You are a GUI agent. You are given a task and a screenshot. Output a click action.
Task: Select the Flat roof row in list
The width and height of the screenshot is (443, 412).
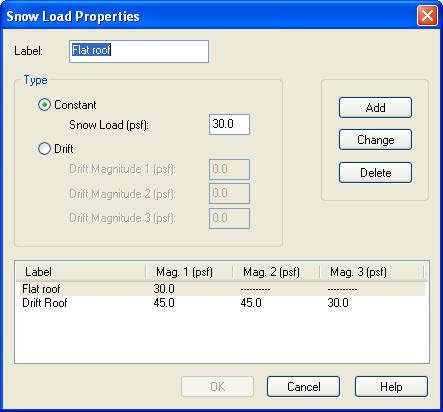(221, 289)
